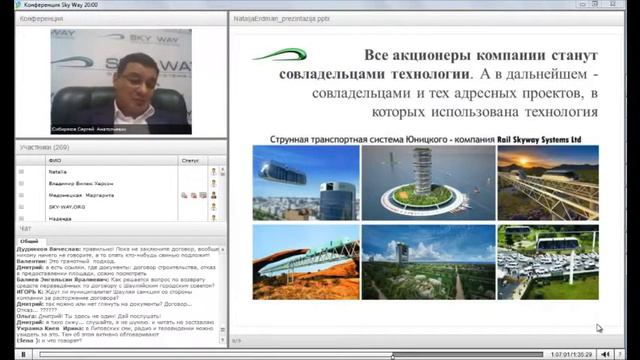Click the slide page counter below presentation
The height and width of the screenshot is (360, 640).
tap(236, 341)
